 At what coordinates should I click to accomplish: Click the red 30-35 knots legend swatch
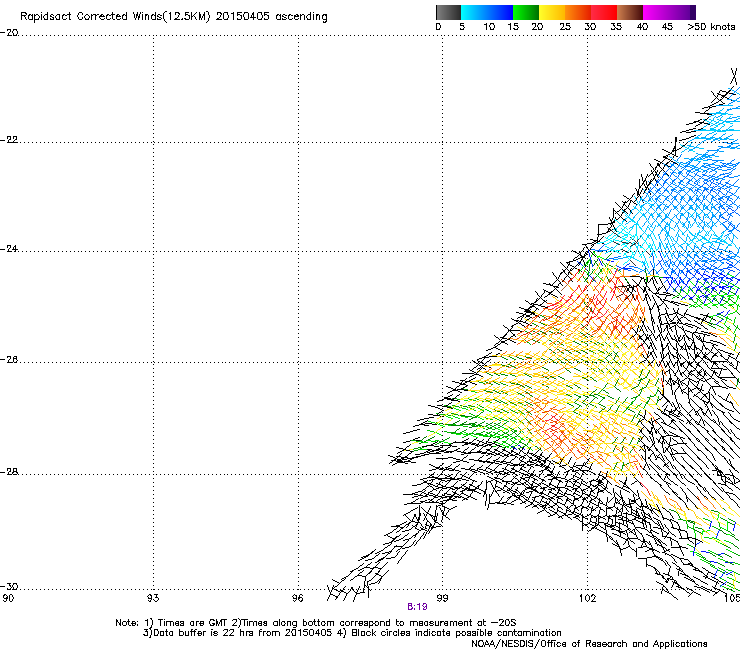(x=604, y=12)
